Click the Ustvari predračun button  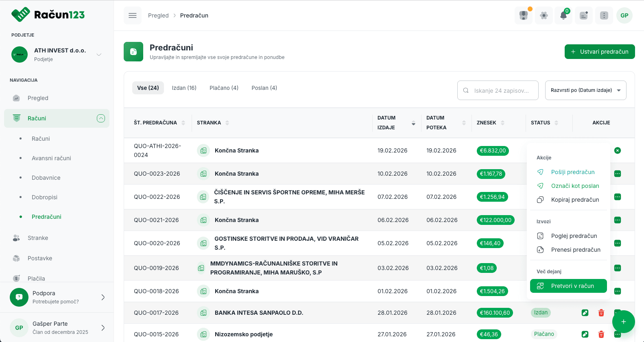click(600, 52)
